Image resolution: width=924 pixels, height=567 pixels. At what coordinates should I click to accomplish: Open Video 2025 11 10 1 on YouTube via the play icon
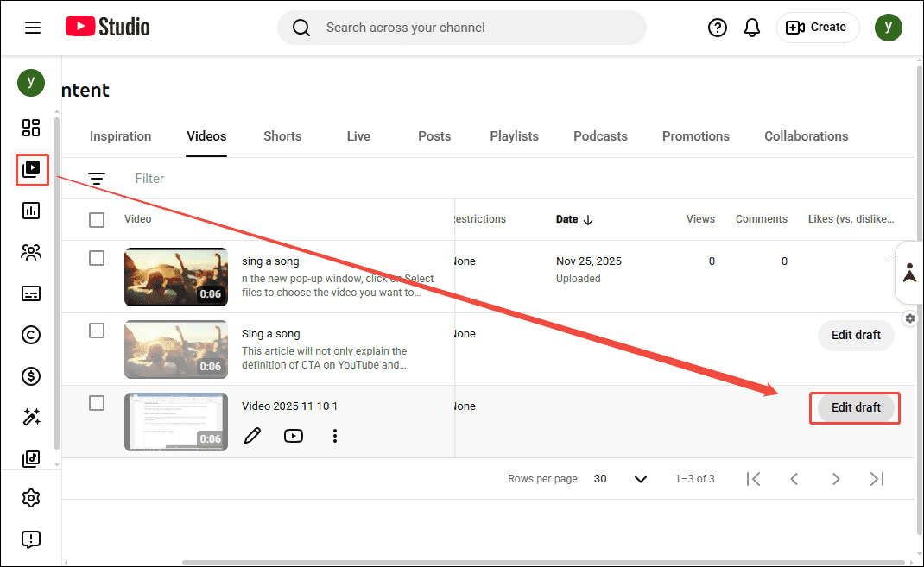coord(293,436)
